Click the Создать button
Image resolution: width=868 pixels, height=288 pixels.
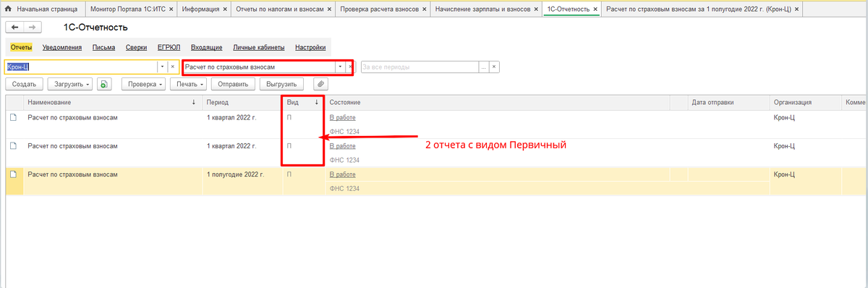point(25,84)
